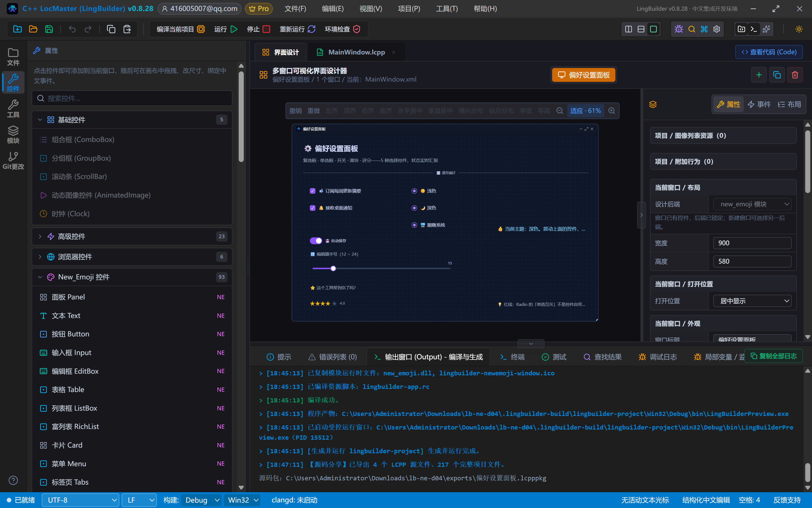Open the terminal prompt toolbar icon
812x508 pixels.
coord(754,29)
